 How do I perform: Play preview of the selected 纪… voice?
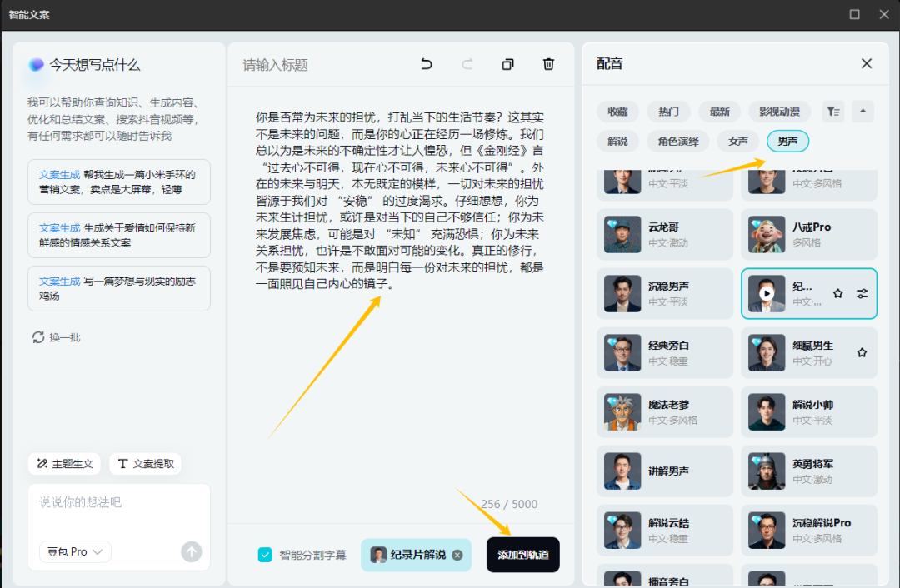(767, 294)
